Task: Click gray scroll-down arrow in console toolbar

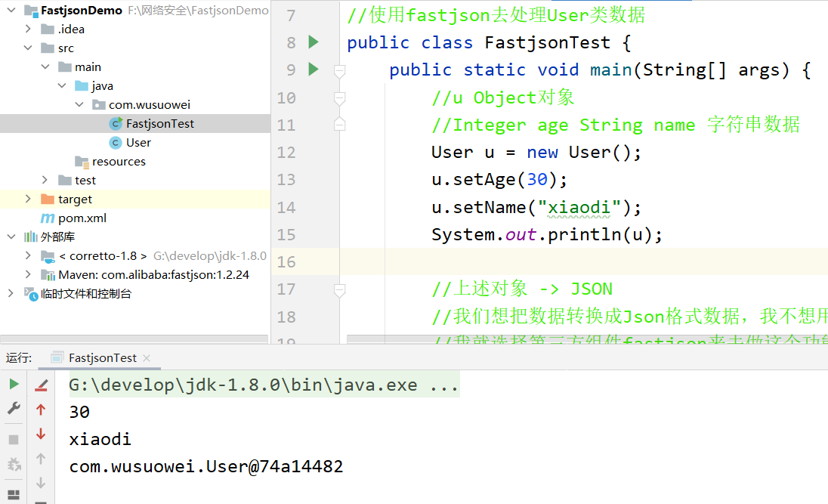Action: point(41,483)
